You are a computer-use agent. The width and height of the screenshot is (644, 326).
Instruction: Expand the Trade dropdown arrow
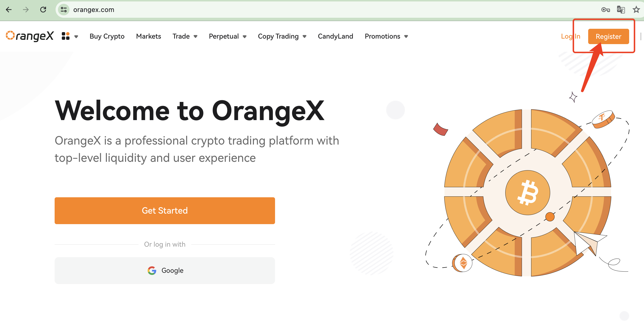(x=195, y=36)
